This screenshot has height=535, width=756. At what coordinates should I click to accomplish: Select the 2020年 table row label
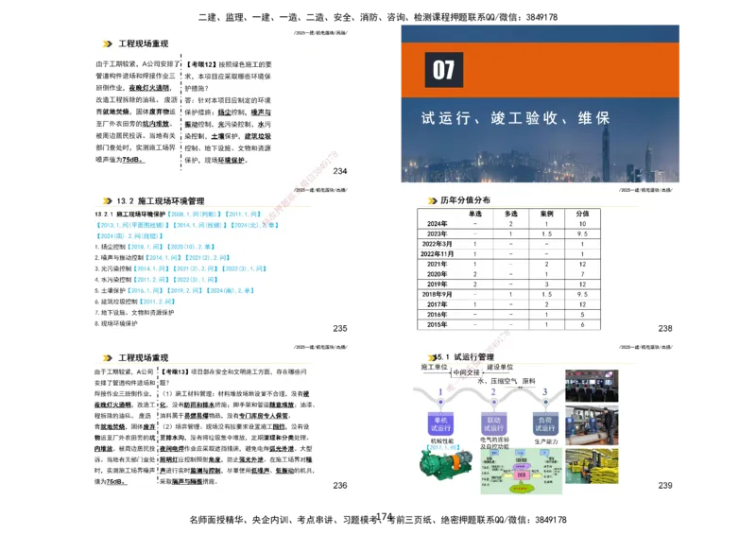click(x=437, y=274)
